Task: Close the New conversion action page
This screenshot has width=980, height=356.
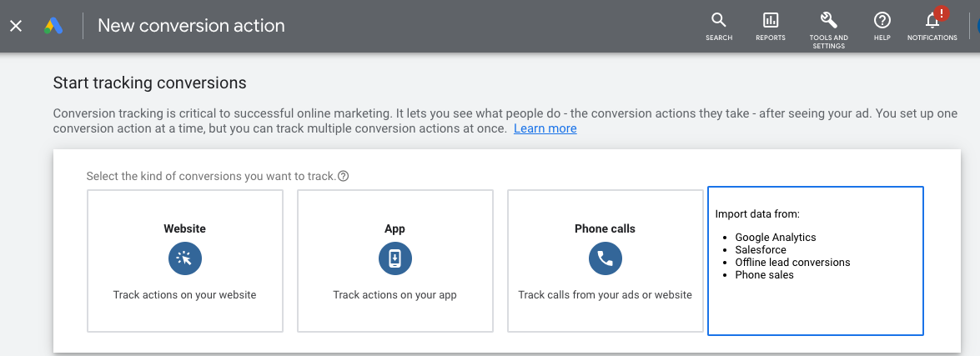Action: click(x=16, y=26)
